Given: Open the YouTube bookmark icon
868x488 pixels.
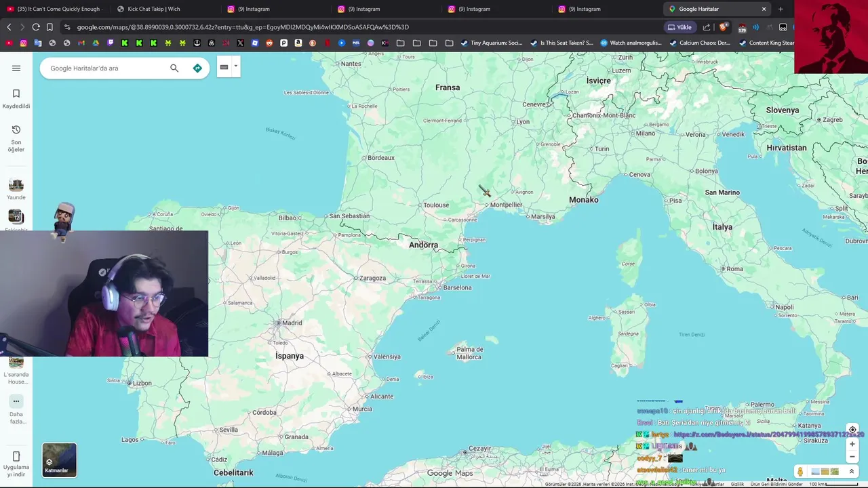Looking at the screenshot, I should [x=9, y=43].
